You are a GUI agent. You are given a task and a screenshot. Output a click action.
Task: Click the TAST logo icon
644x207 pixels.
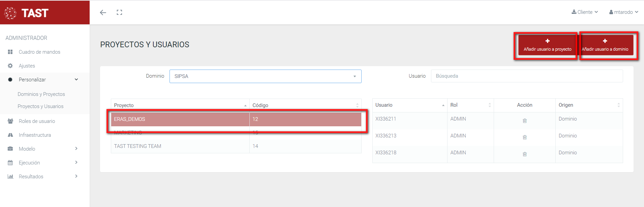[x=10, y=13]
